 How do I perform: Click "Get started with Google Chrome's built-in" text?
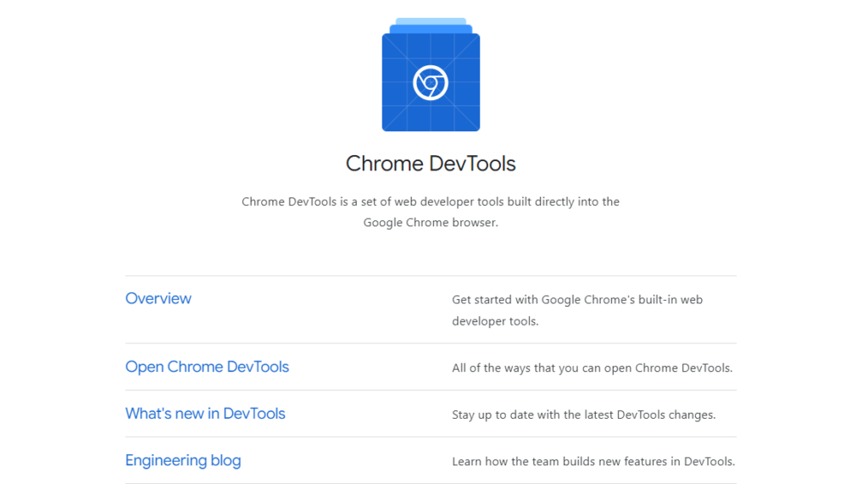pos(577,300)
